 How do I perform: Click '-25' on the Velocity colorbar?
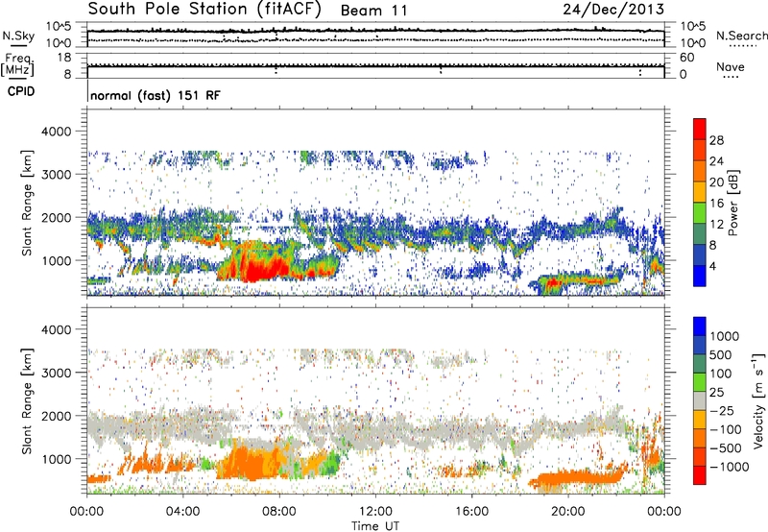[x=721, y=411]
